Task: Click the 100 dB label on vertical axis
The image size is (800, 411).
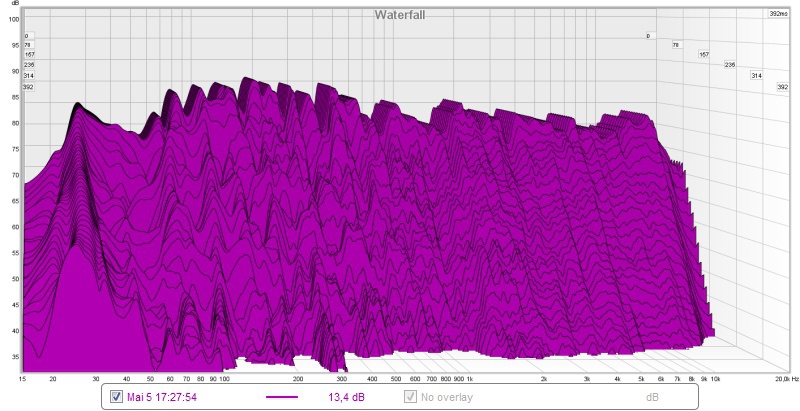Action: (x=15, y=19)
